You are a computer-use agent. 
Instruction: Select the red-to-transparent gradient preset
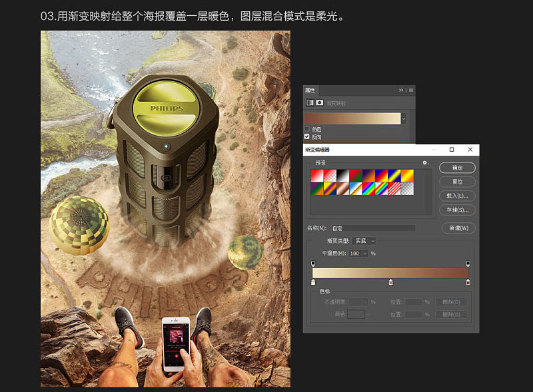click(x=330, y=176)
